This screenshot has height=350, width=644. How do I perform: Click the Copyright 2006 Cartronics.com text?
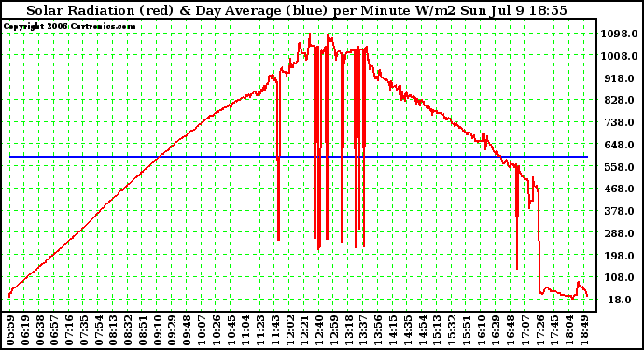click(x=69, y=26)
